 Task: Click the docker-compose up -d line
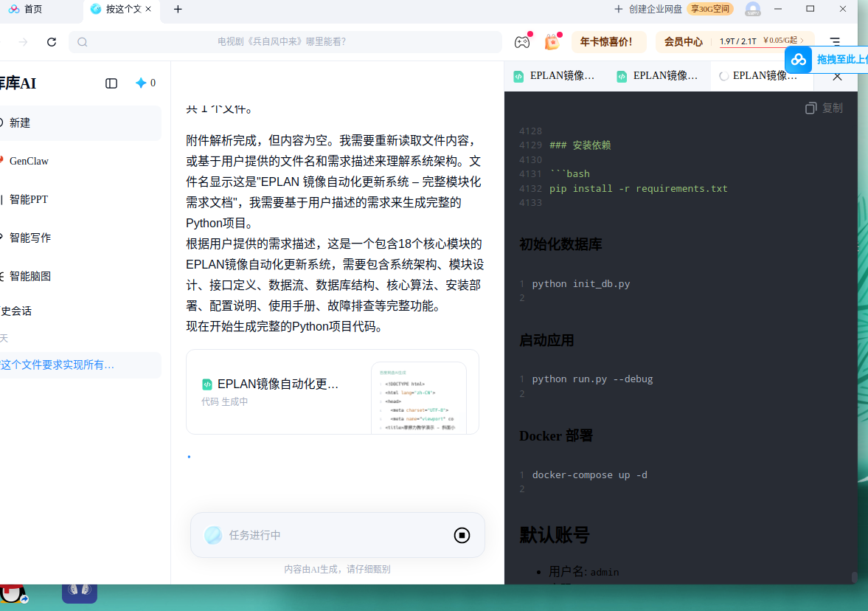tap(589, 474)
